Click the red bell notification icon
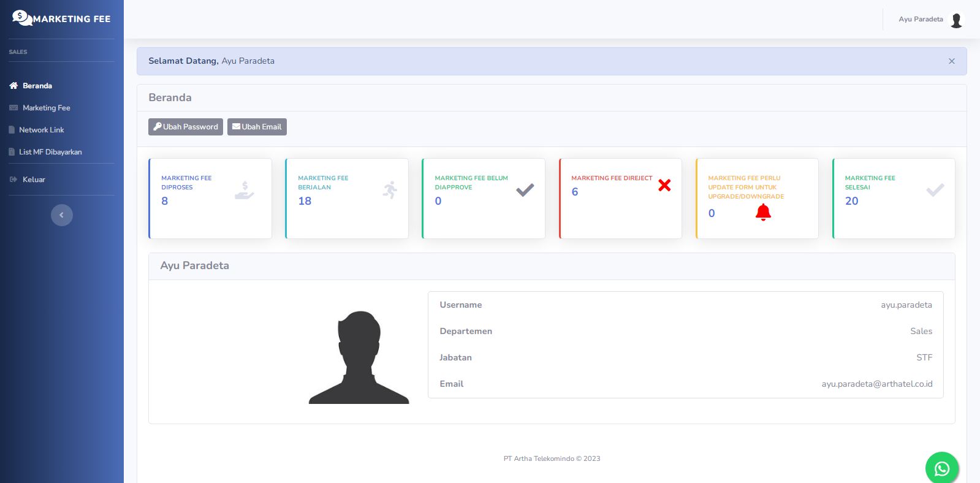The width and height of the screenshot is (980, 483). 763,212
